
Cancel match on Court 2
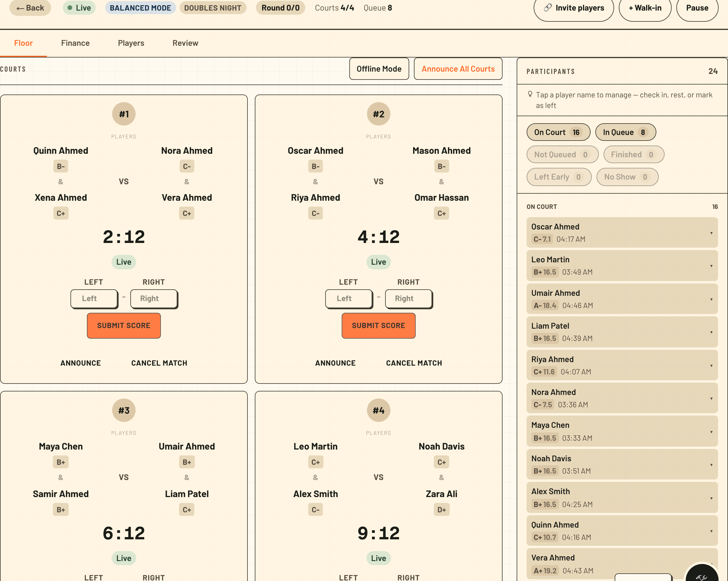pyautogui.click(x=414, y=363)
